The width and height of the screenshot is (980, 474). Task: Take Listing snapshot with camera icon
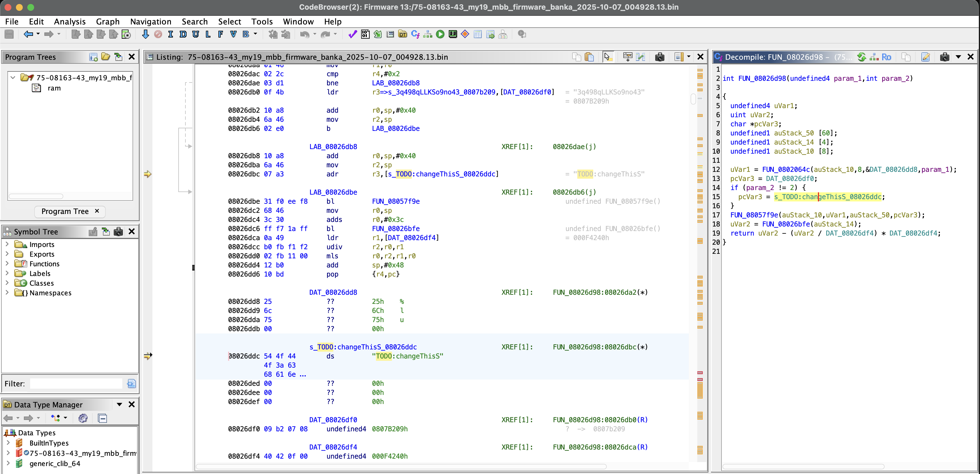pyautogui.click(x=659, y=57)
